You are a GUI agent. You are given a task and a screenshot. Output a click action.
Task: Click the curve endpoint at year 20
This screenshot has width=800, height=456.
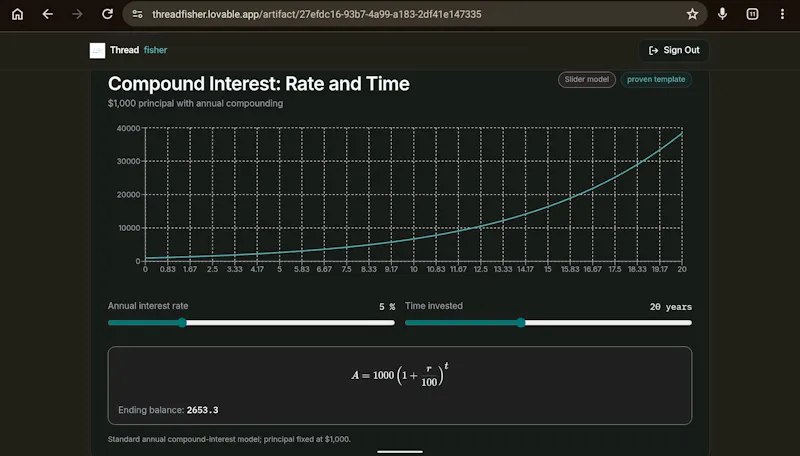(x=682, y=133)
